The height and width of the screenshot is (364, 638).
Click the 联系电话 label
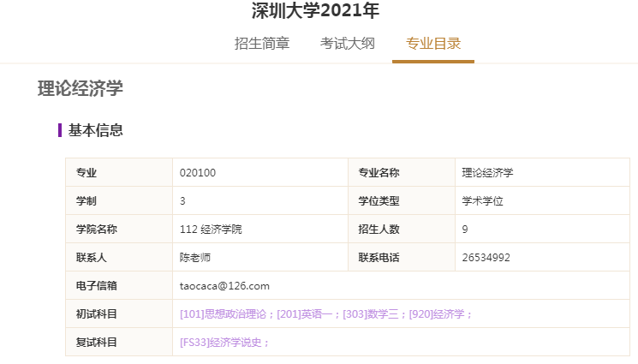(x=379, y=257)
